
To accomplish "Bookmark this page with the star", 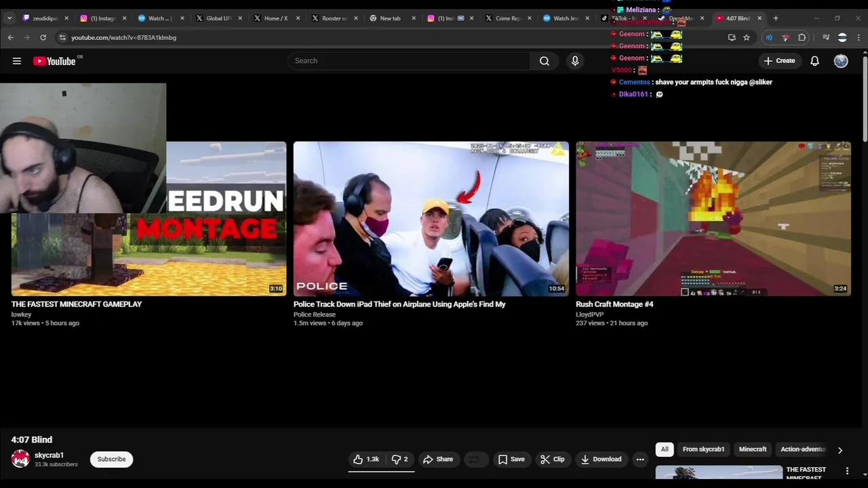I will 747,37.
